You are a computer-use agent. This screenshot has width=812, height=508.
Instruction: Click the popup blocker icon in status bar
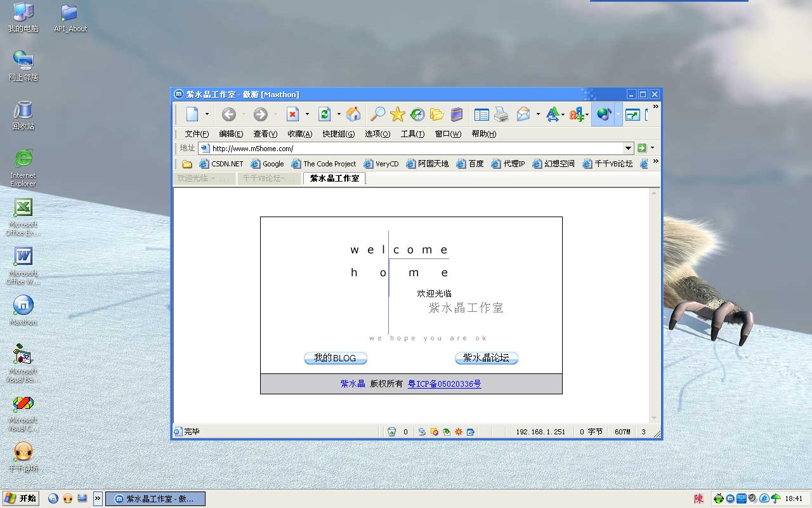click(435, 432)
